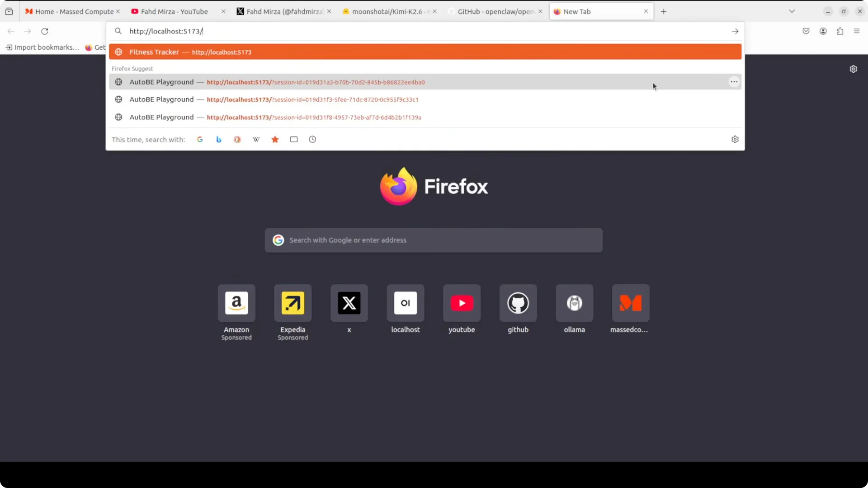Open AutoBE Playground session ending f9c33c1
Viewport: 868px width, 488px height.
click(x=425, y=99)
